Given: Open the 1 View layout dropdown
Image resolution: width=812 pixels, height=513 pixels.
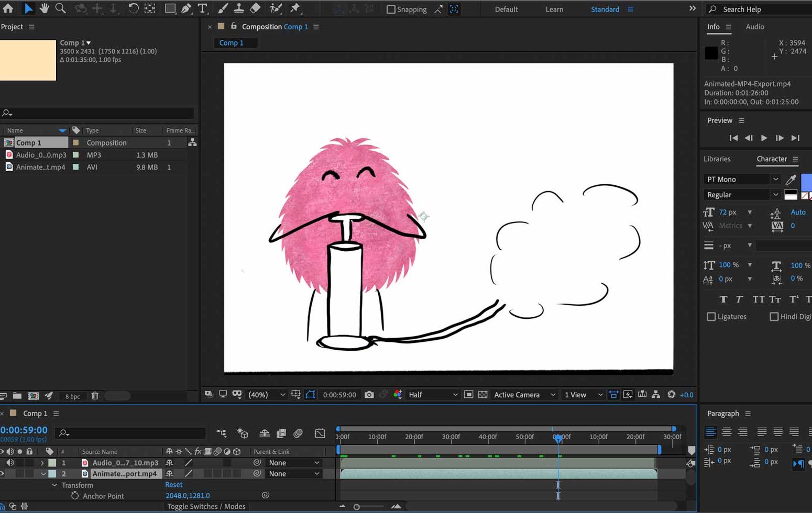Looking at the screenshot, I should point(584,395).
